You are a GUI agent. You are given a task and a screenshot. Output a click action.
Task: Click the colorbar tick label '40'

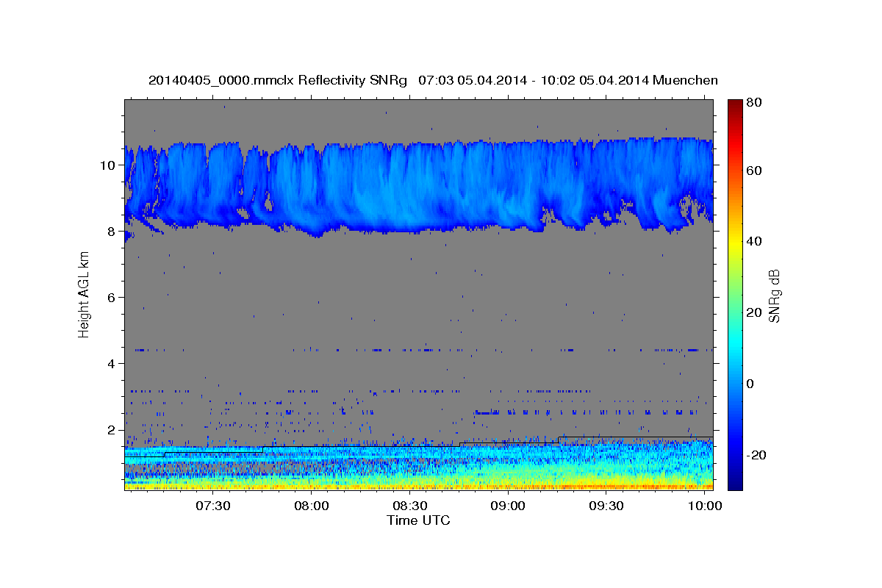pyautogui.click(x=753, y=241)
